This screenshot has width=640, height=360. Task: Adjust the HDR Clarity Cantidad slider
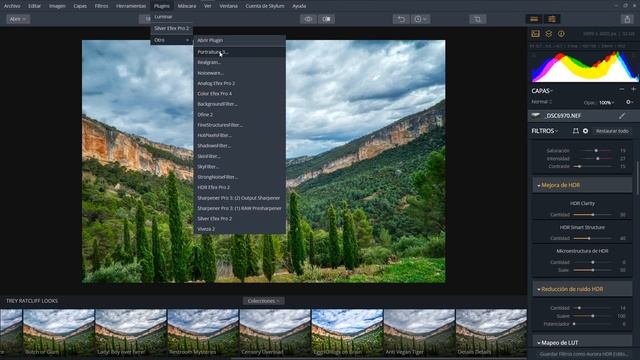click(593, 214)
